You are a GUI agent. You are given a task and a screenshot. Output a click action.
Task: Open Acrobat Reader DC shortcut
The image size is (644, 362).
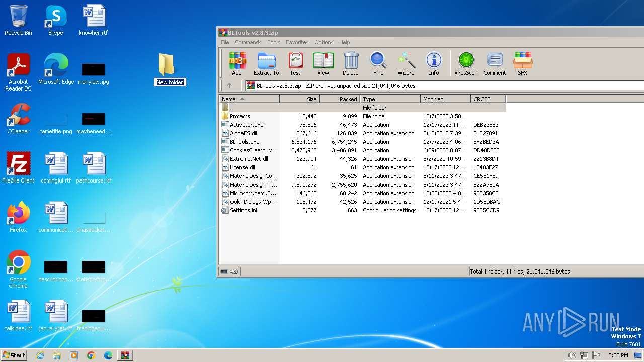pyautogui.click(x=18, y=73)
